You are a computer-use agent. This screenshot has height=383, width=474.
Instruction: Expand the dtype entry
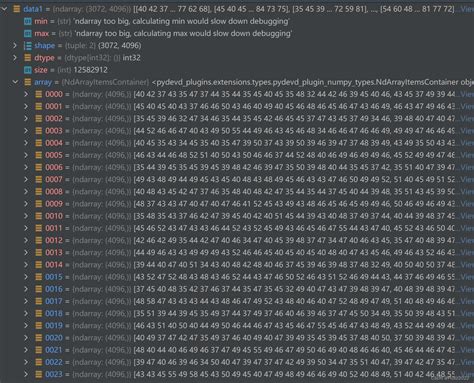click(15, 58)
